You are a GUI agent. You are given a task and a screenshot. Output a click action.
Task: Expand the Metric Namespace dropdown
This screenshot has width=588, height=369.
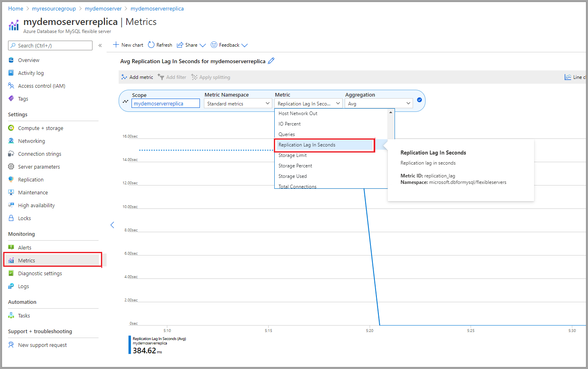click(x=238, y=103)
